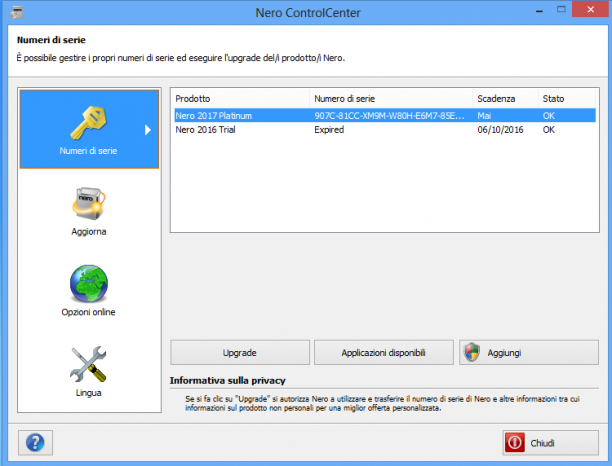Select the Nero 2016 Trial row
Image resolution: width=612 pixels, height=466 pixels.
pyautogui.click(x=385, y=130)
